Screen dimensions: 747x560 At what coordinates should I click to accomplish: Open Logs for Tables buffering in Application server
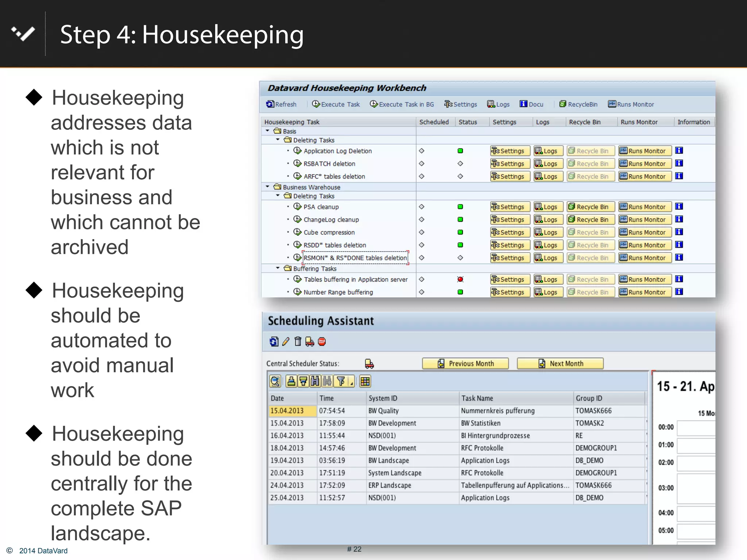pos(548,279)
